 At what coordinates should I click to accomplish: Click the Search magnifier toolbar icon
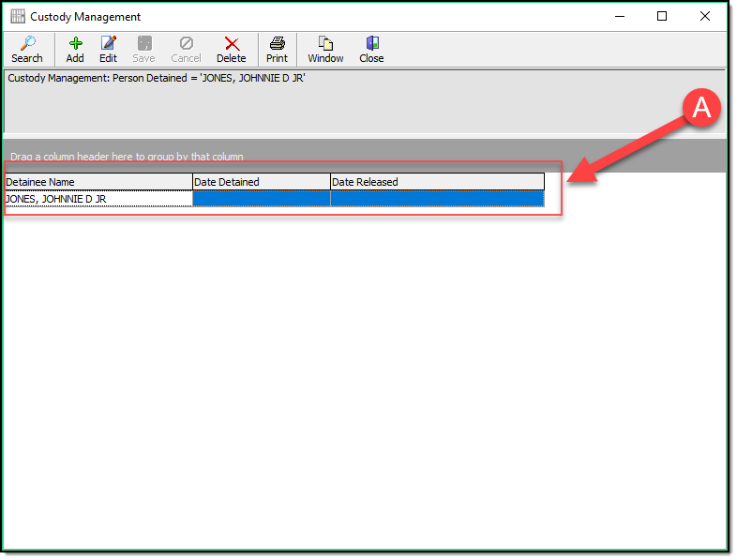click(27, 44)
